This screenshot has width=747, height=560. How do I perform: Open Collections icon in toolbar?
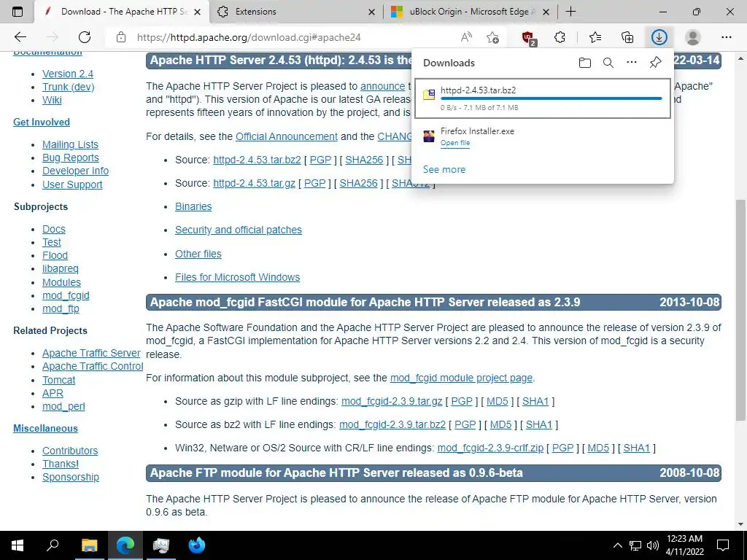point(627,37)
